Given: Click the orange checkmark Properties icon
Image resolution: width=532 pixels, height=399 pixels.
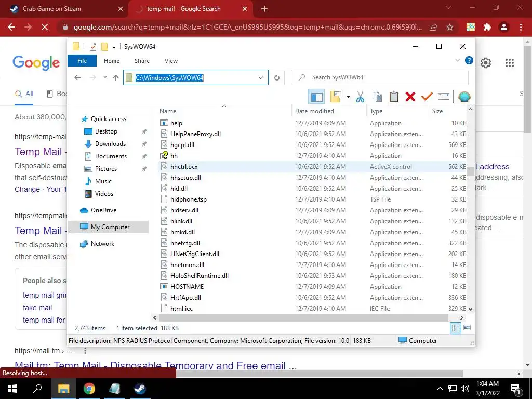Looking at the screenshot, I should click(427, 97).
